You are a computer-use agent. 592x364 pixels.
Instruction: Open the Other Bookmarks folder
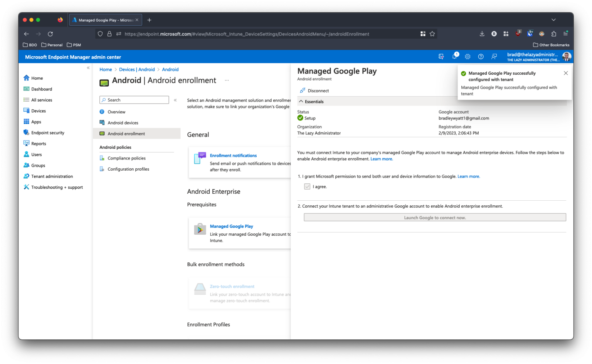click(551, 45)
